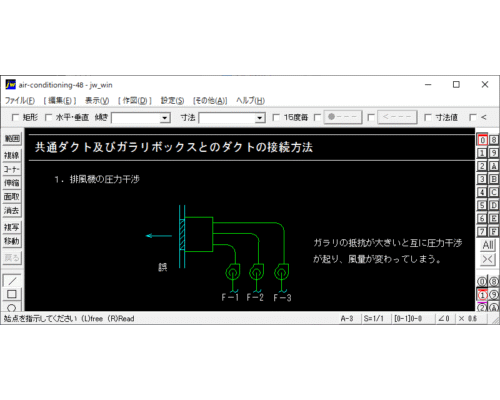Click the A-3 paper size status button
500x400 pixels.
347,319
